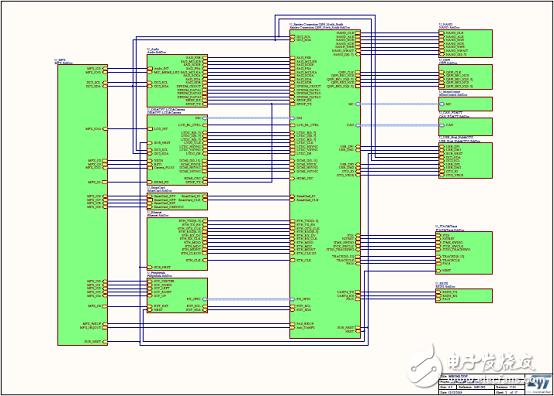Select the LCD_INT sheet entry port
Image resolution: width=554 pixels, height=396 pixels.
(150, 129)
